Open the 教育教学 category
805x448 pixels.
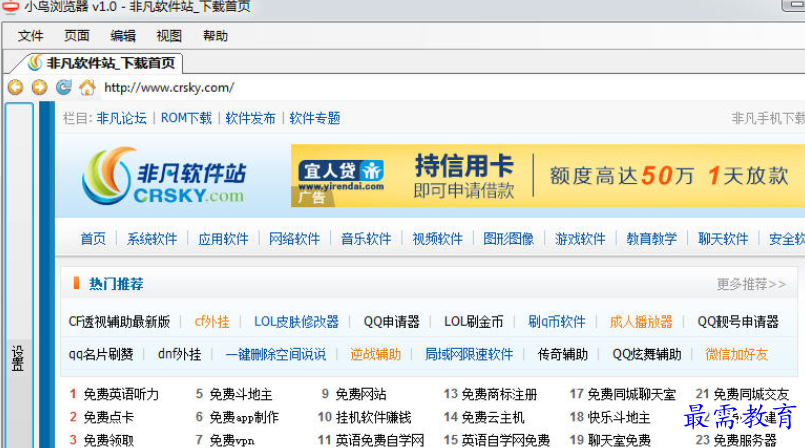651,239
